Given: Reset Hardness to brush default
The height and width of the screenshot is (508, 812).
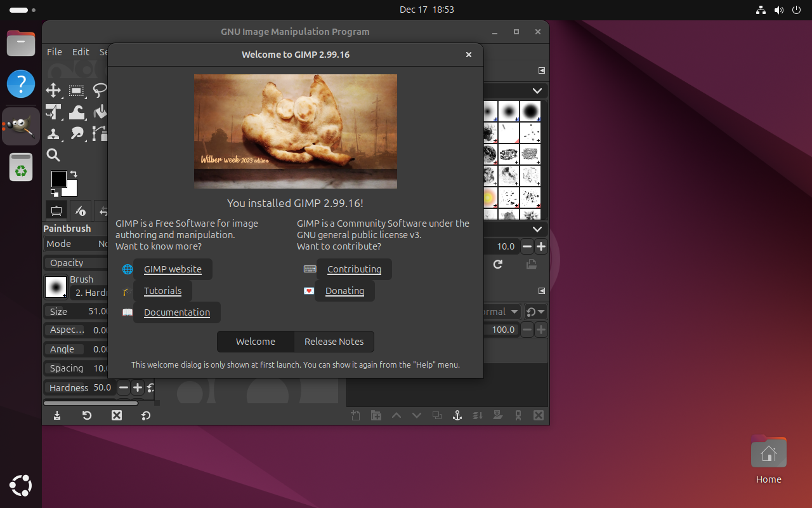Looking at the screenshot, I should click(150, 387).
